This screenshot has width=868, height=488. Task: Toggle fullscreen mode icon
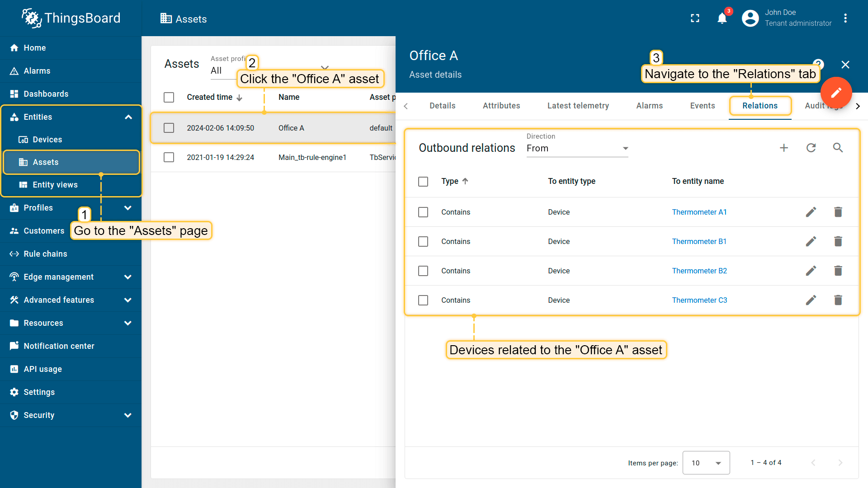(695, 18)
